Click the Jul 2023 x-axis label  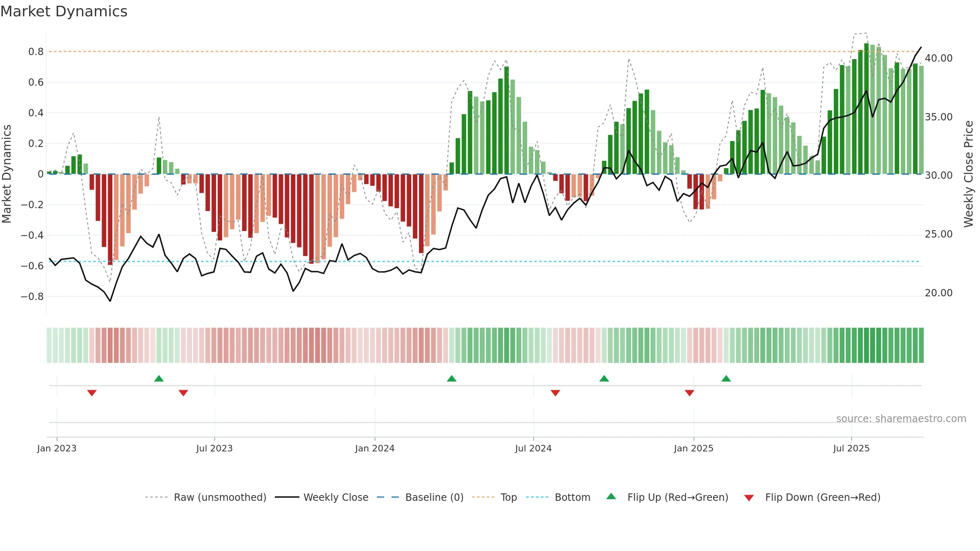(214, 448)
